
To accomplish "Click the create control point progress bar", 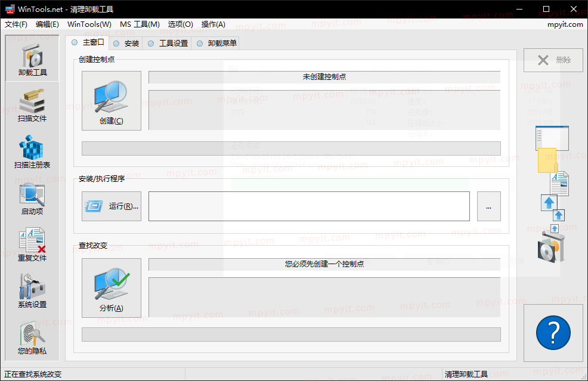I will (291, 148).
